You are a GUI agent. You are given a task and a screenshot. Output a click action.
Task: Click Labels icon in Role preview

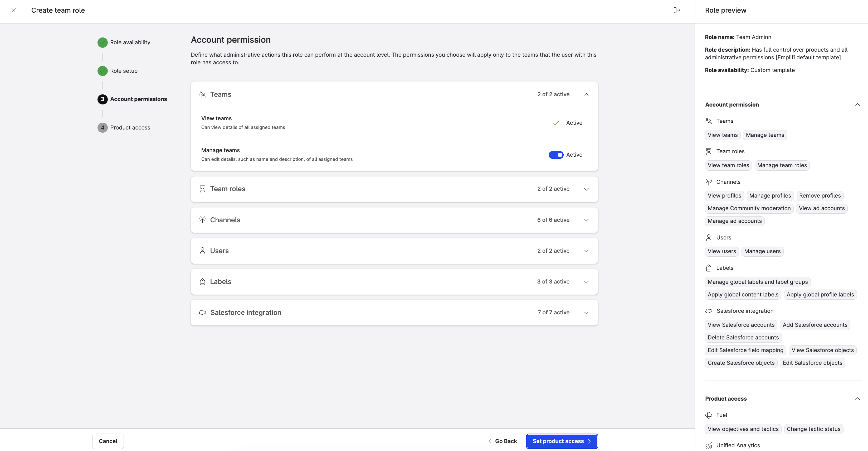tap(709, 268)
